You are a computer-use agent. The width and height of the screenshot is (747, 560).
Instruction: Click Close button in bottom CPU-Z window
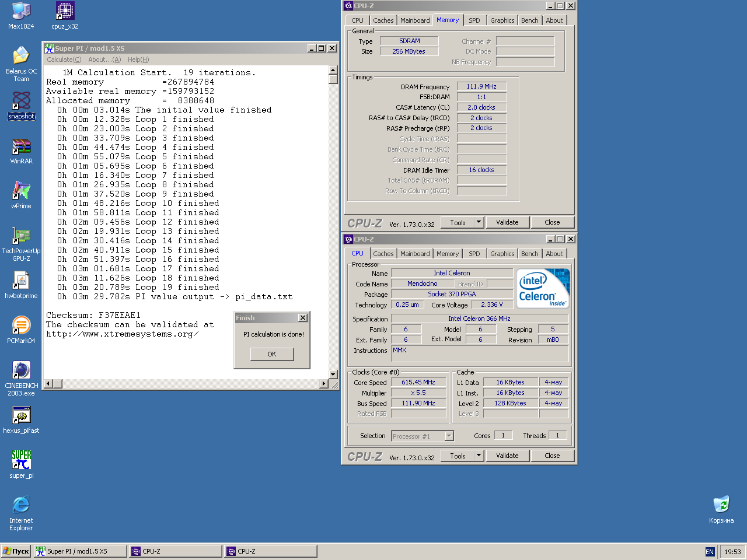point(552,456)
